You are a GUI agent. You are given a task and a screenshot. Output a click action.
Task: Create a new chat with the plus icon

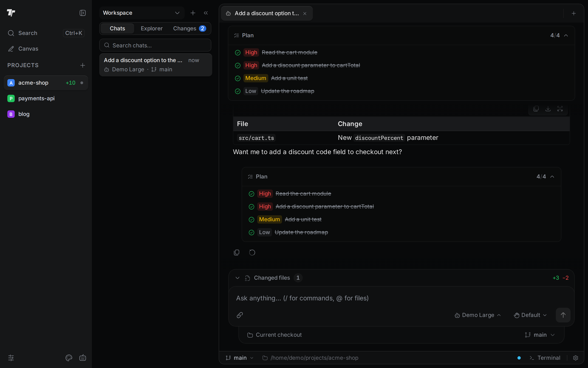193,13
